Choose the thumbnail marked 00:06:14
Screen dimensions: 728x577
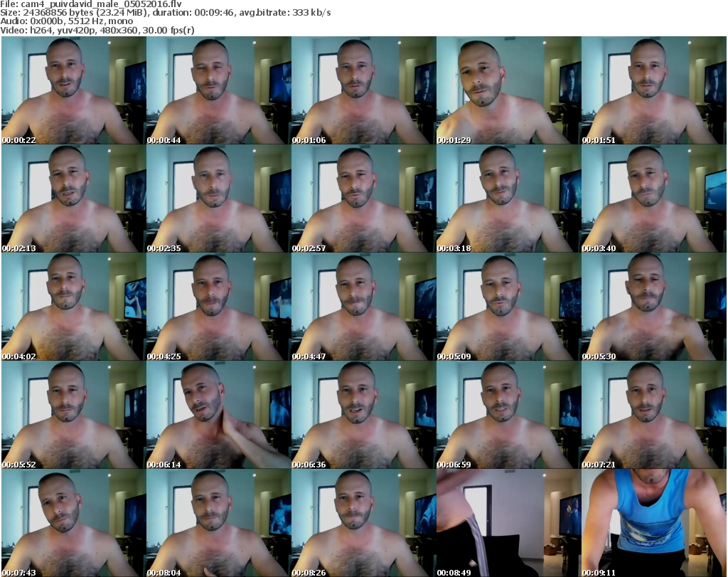219,415
